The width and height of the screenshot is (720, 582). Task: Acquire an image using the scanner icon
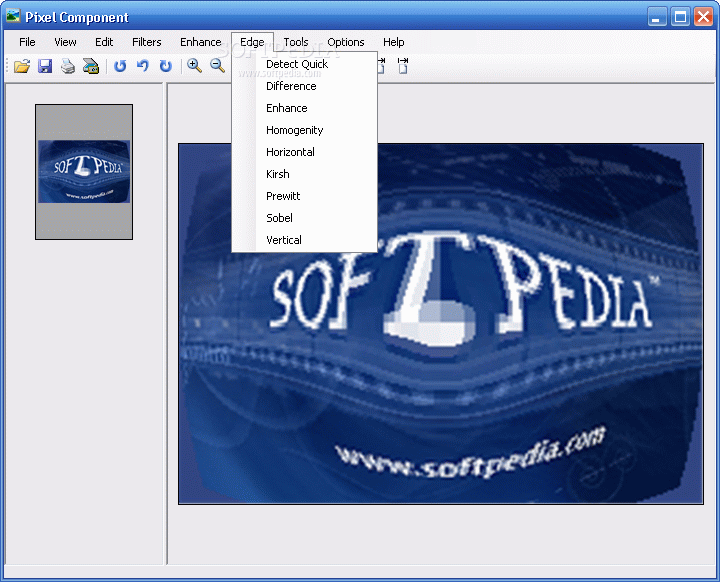point(91,66)
